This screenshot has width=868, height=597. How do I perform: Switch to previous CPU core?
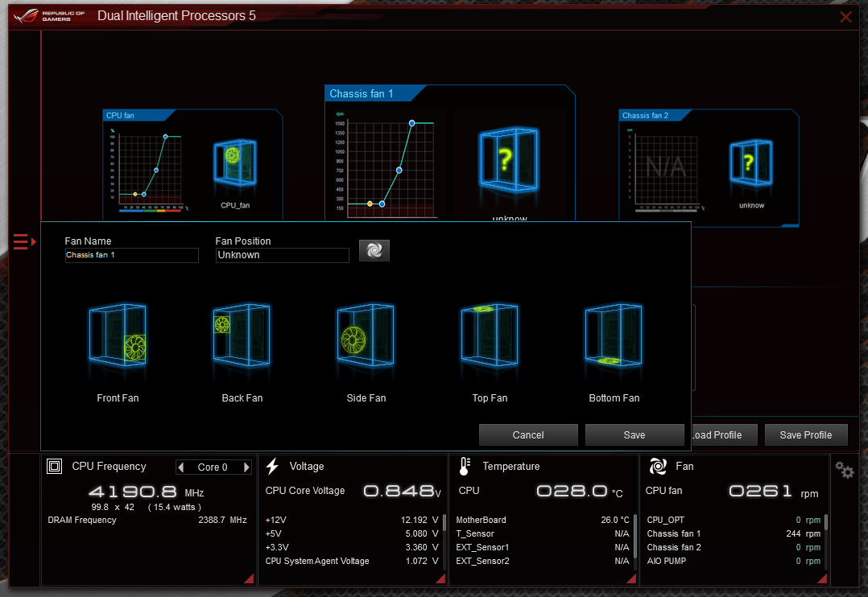pyautogui.click(x=181, y=467)
